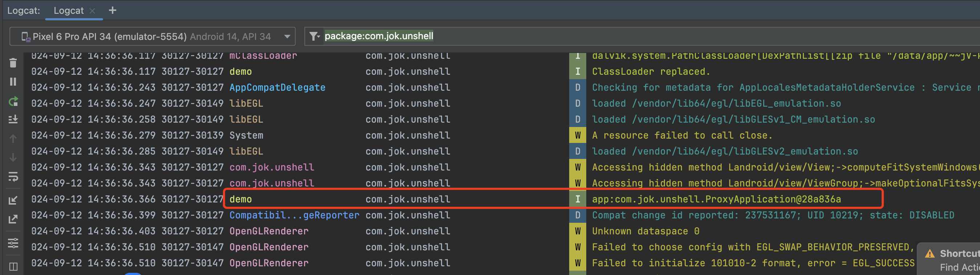Close the Logcat tab

(x=92, y=11)
